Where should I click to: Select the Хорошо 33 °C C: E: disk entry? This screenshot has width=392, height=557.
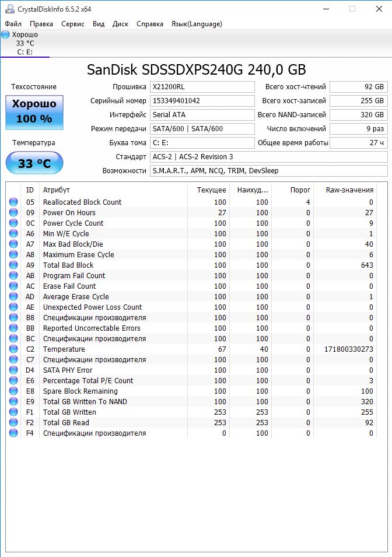pos(25,43)
